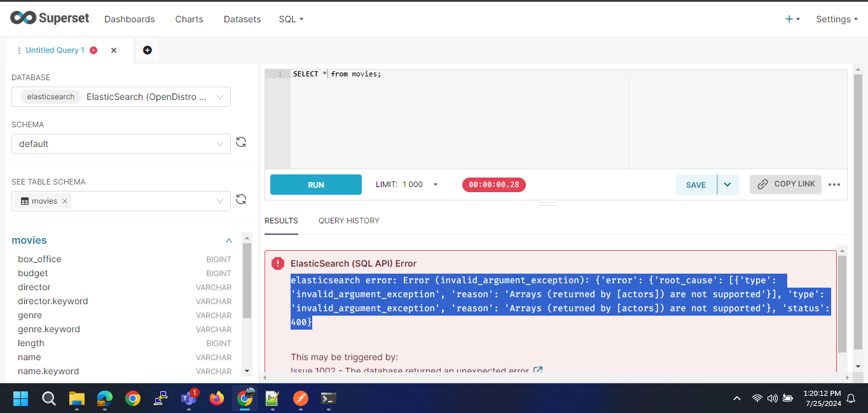
Task: Expand the SQL dropdown menu
Action: 291,19
